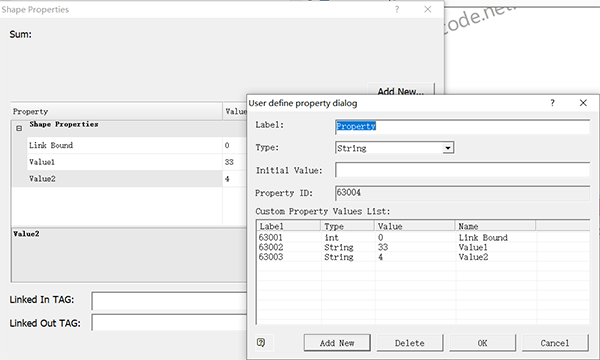Click Add New in user define dialog
The width and height of the screenshot is (600, 360).
[337, 343]
